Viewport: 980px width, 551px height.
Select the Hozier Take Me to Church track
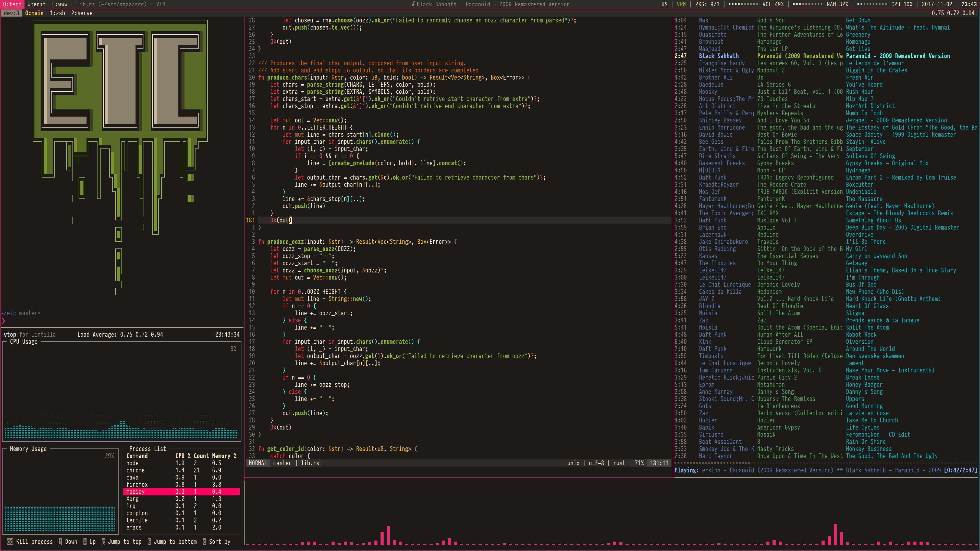(x=826, y=420)
